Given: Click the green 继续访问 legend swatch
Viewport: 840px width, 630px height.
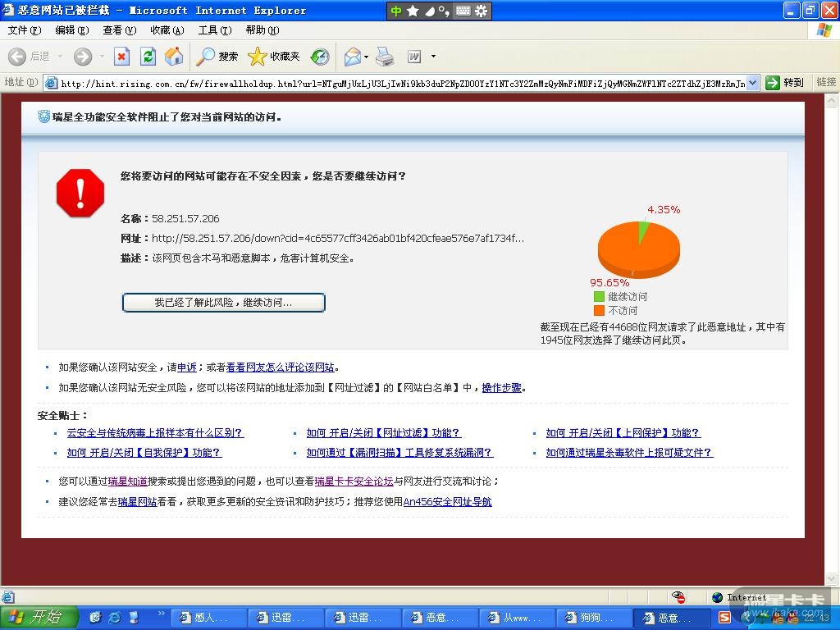Looking at the screenshot, I should (x=599, y=296).
